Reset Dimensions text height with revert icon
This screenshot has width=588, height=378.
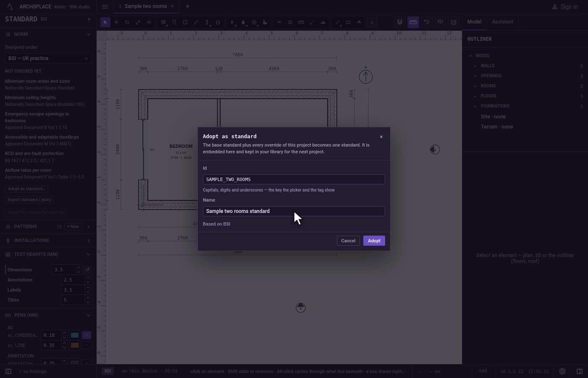tap(87, 270)
